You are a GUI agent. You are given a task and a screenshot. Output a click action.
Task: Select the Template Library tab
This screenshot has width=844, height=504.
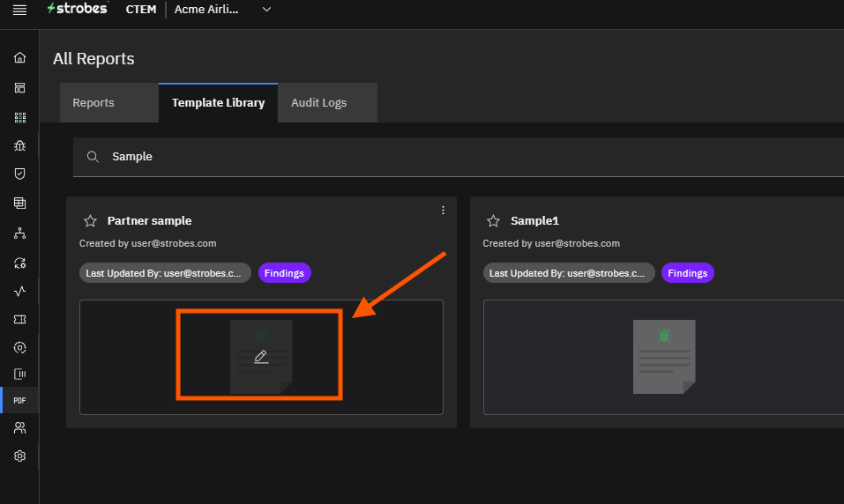[218, 103]
